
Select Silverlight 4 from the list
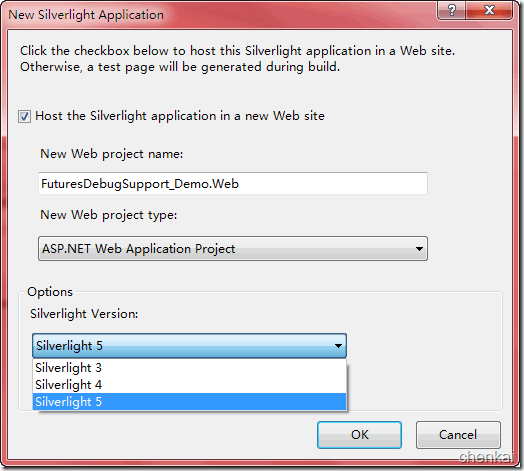[189, 385]
